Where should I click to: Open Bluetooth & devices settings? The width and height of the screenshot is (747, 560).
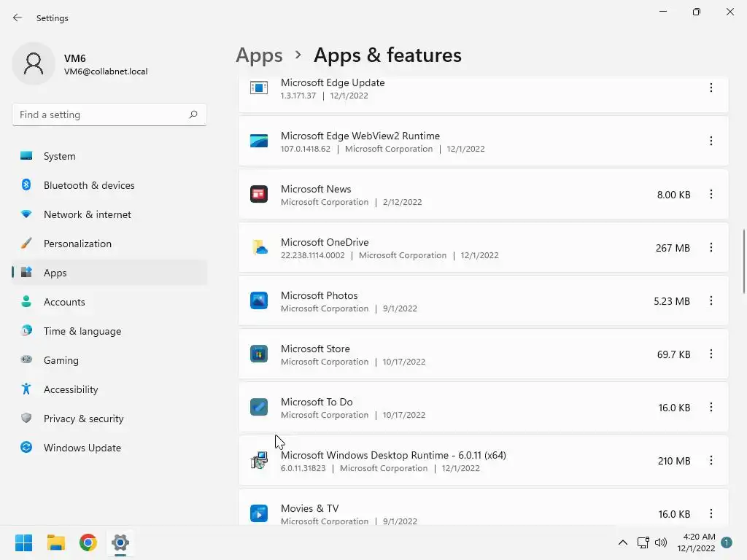[x=89, y=185]
